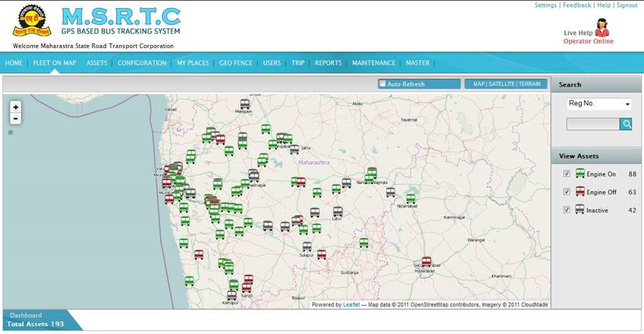Open the Leaflet attribution link

tap(351, 305)
